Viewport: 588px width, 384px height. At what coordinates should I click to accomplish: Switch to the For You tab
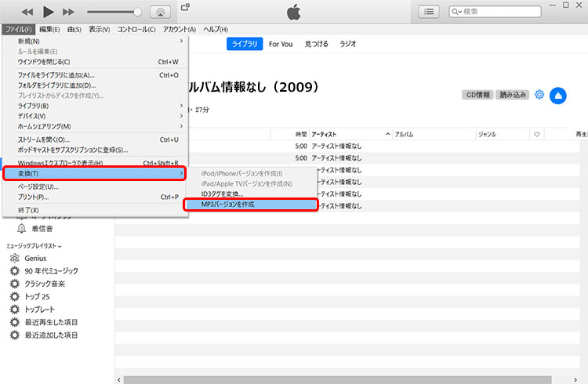[x=281, y=44]
